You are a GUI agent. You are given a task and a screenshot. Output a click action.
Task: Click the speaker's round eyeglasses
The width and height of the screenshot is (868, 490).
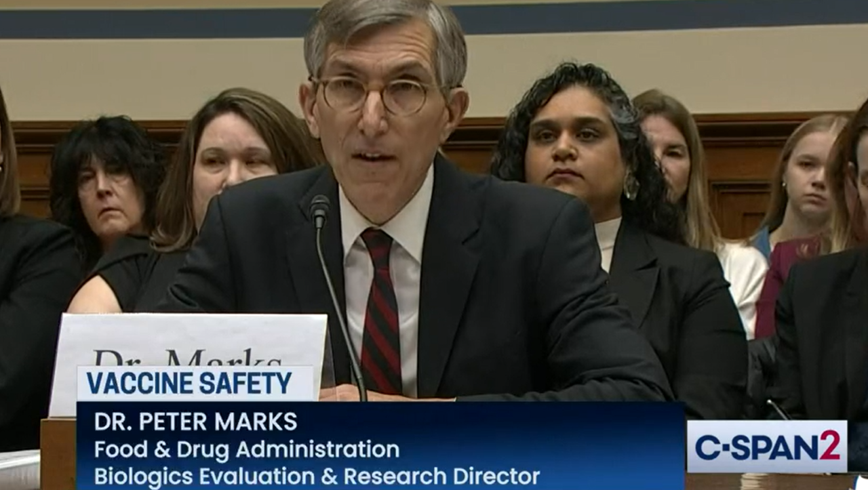(375, 95)
